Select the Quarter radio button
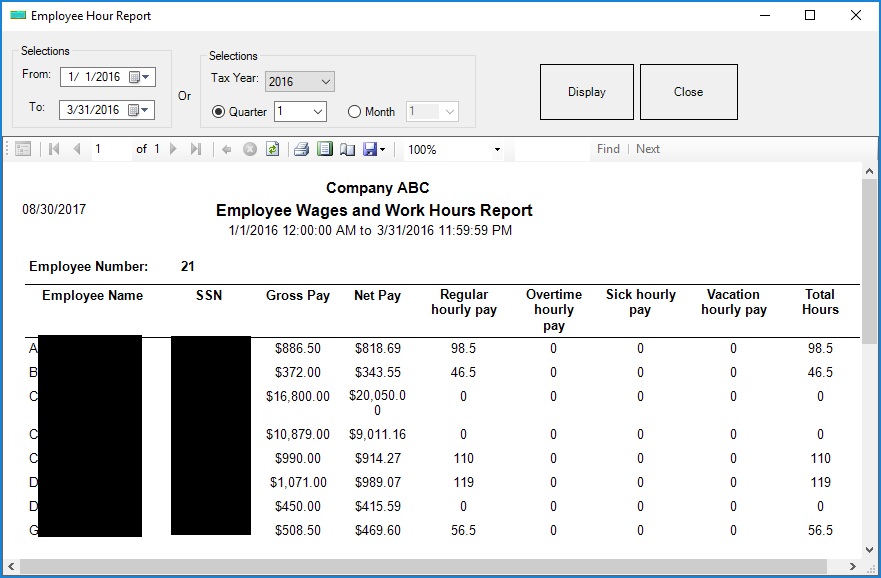Screen dimensions: 881x578 [217, 112]
